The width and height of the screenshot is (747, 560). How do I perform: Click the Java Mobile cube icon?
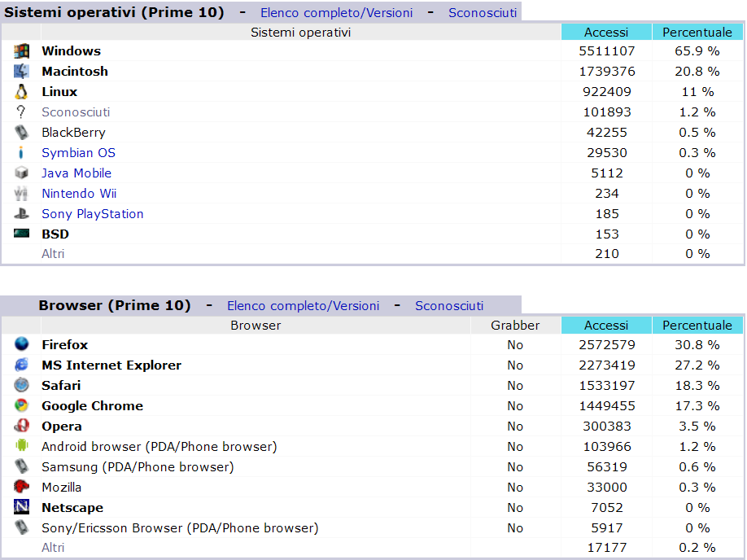[x=21, y=173]
